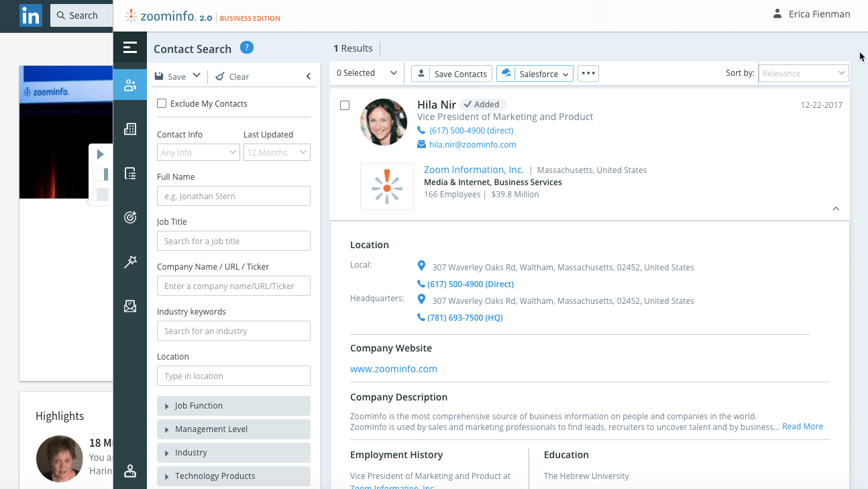Open the email envelope icon in the sidebar
This screenshot has width=868, height=489.
click(x=130, y=307)
